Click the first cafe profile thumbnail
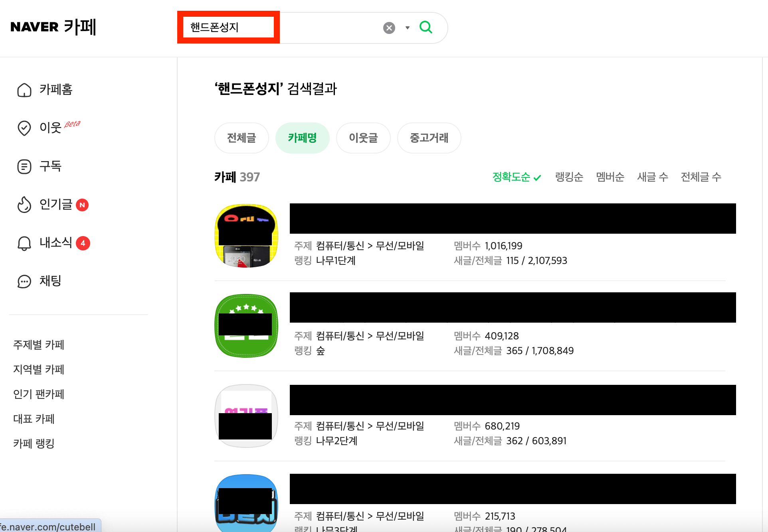 [x=246, y=235]
